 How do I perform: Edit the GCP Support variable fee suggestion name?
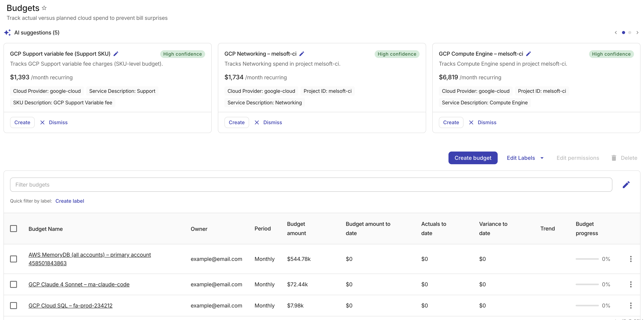(116, 54)
